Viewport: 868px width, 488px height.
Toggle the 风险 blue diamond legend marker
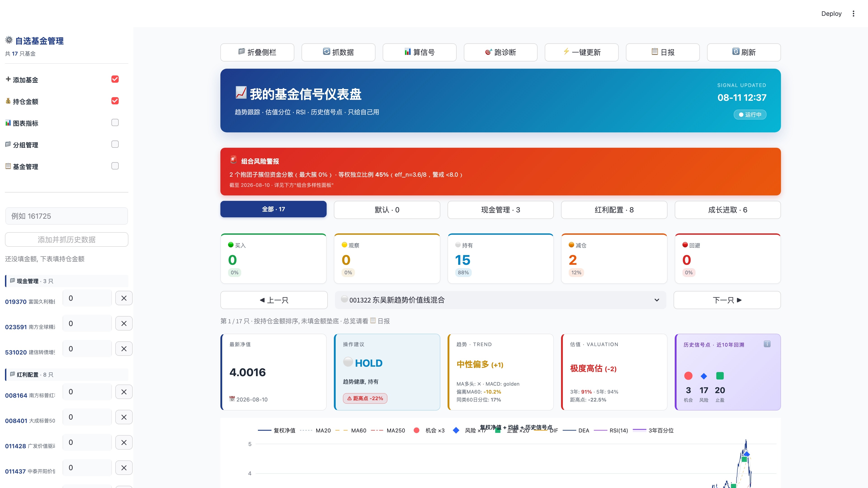pyautogui.click(x=456, y=430)
